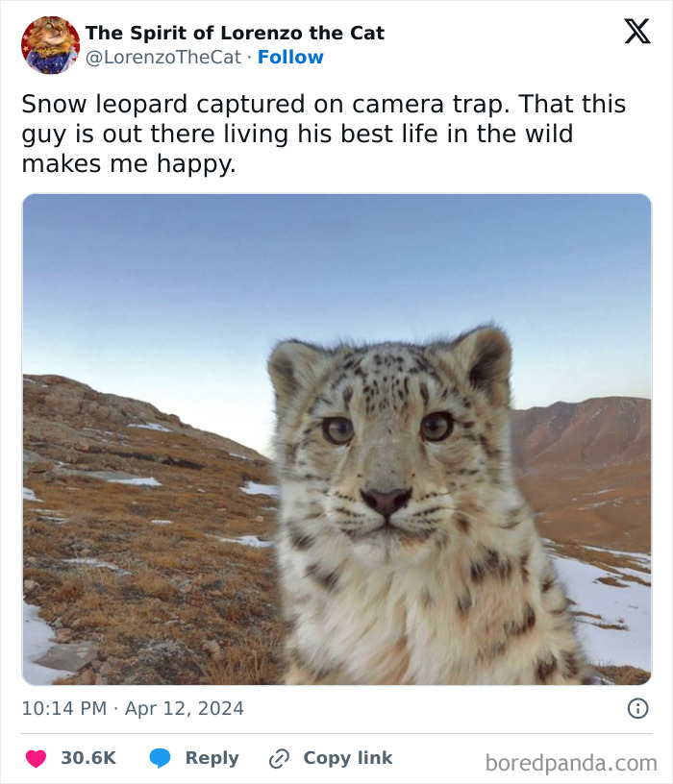Click the Reply label
The image size is (673, 784).
pyautogui.click(x=213, y=758)
